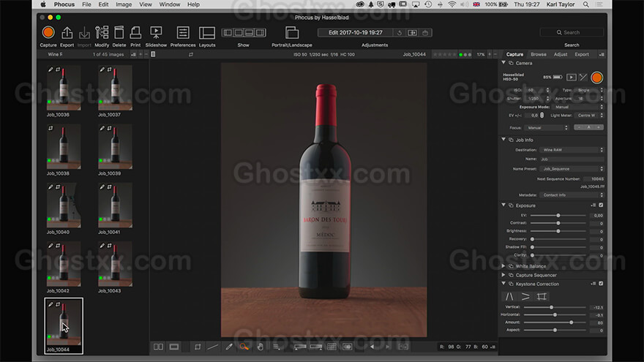The height and width of the screenshot is (362, 644).
Task: Select the crop tool in bottom toolbar
Action: click(x=198, y=347)
